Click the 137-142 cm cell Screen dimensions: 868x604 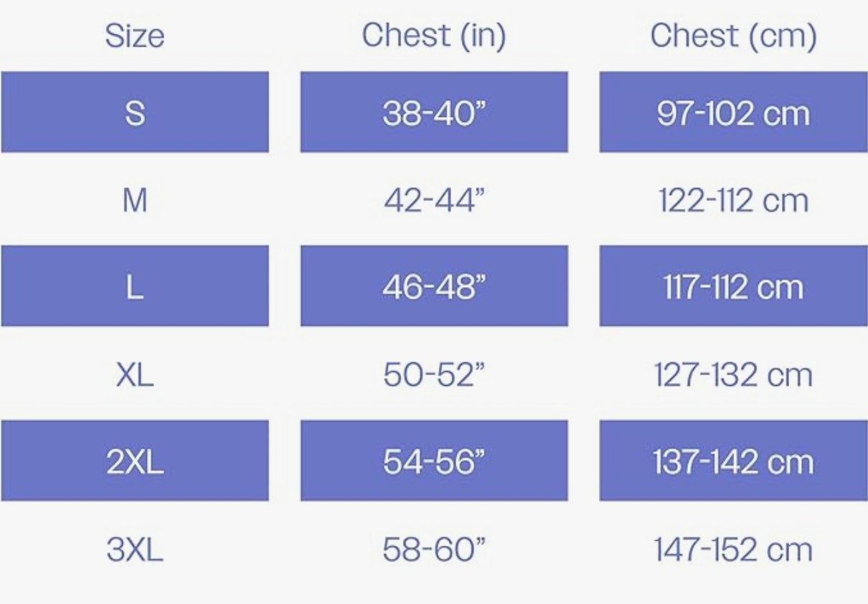click(x=733, y=460)
